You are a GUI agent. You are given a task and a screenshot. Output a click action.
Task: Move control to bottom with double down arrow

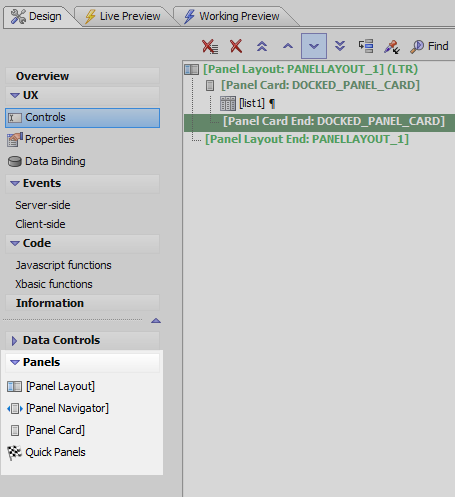pyautogui.click(x=340, y=46)
